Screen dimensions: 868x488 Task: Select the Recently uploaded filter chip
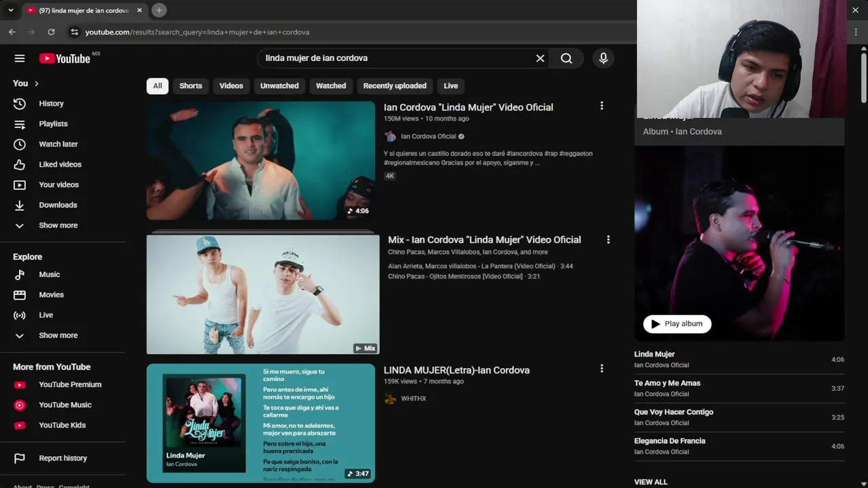point(395,86)
